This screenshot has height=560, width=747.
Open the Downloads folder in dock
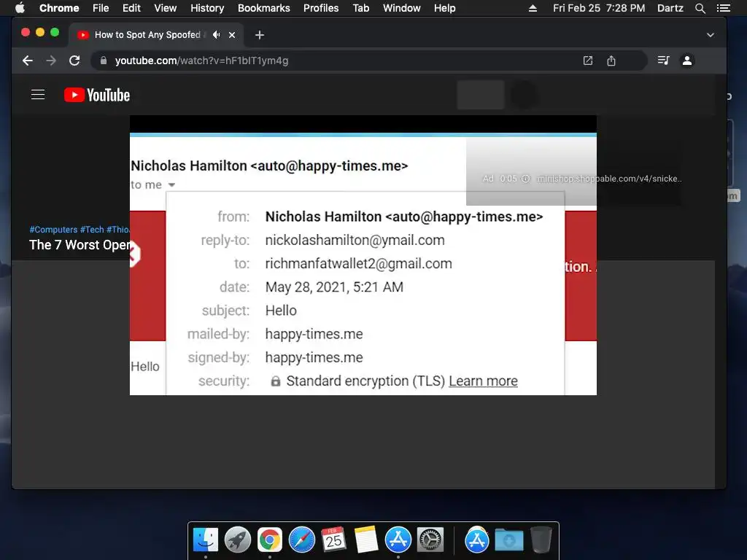click(508, 540)
